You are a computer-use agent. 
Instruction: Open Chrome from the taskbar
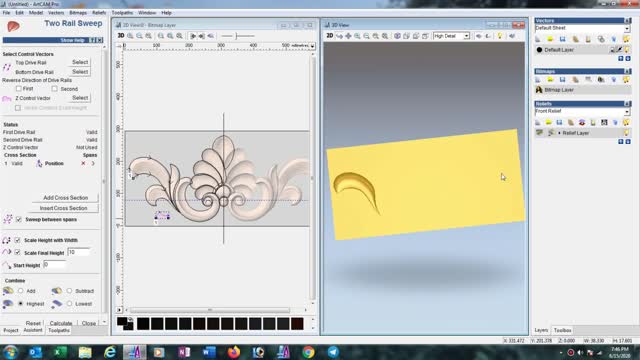pos(308,352)
